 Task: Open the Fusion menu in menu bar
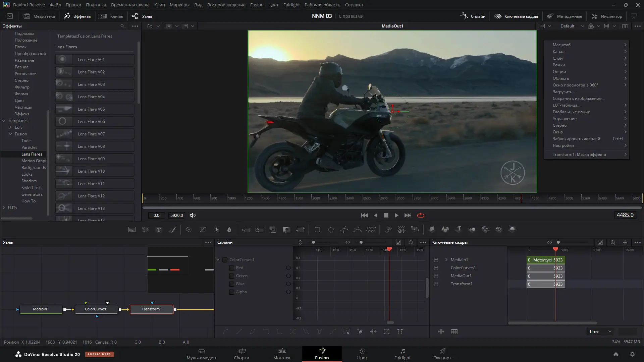tap(257, 5)
